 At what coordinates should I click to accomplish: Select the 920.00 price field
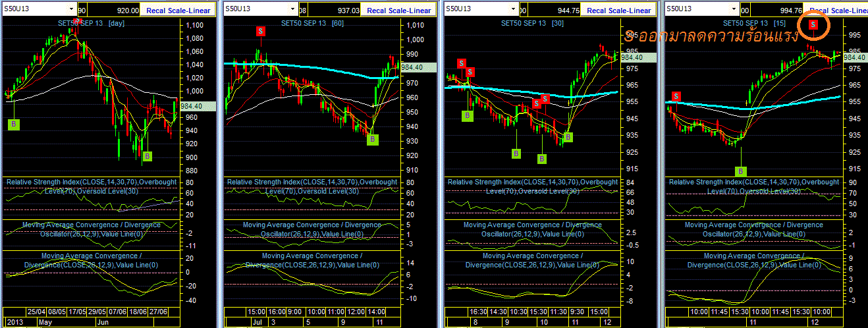114,10
